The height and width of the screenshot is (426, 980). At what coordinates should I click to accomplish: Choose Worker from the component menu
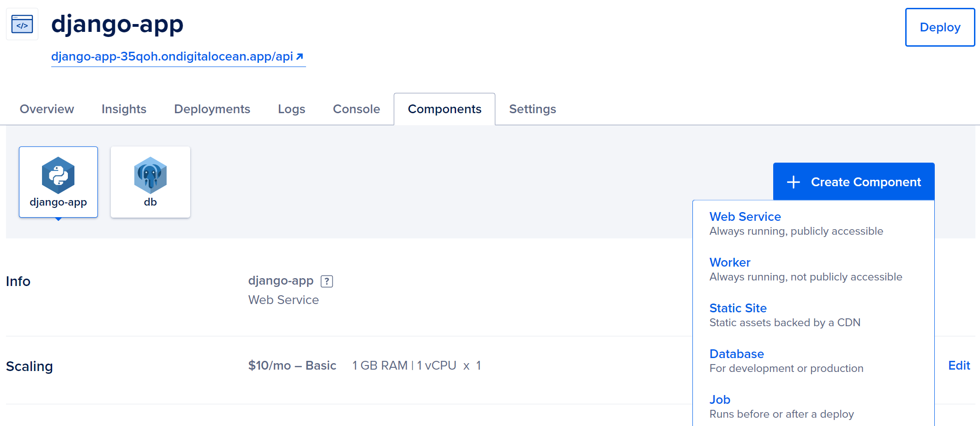(x=806, y=269)
